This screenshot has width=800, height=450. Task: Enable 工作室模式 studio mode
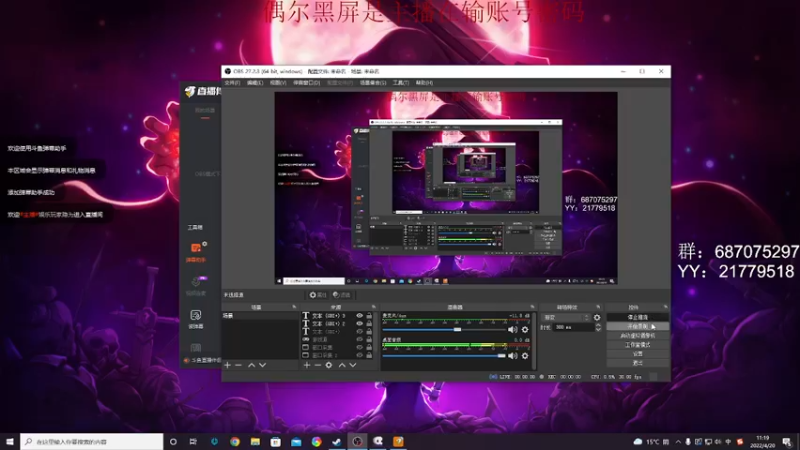pyautogui.click(x=637, y=345)
